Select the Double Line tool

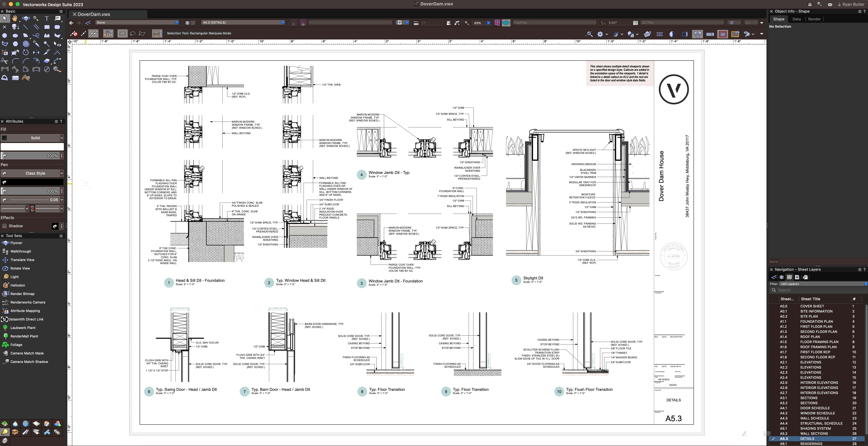point(36,27)
